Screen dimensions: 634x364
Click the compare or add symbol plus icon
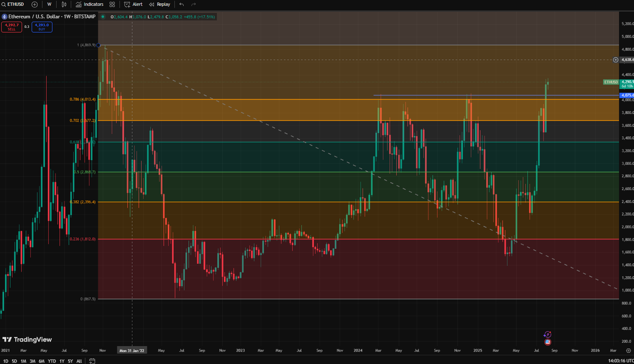pyautogui.click(x=34, y=4)
